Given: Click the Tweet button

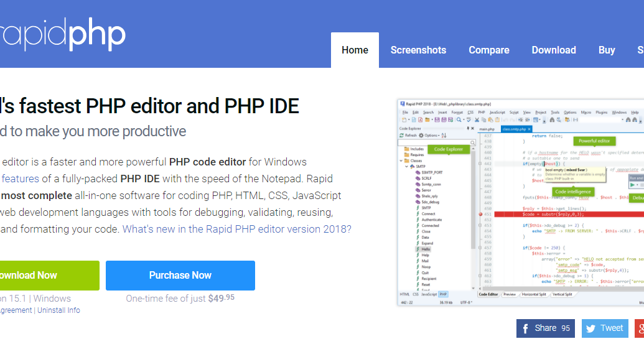Looking at the screenshot, I should [x=605, y=328].
